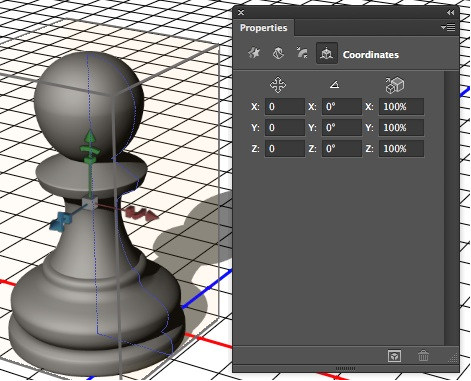Click the X position field
Image resolution: width=471 pixels, height=381 pixels.
[x=285, y=107]
